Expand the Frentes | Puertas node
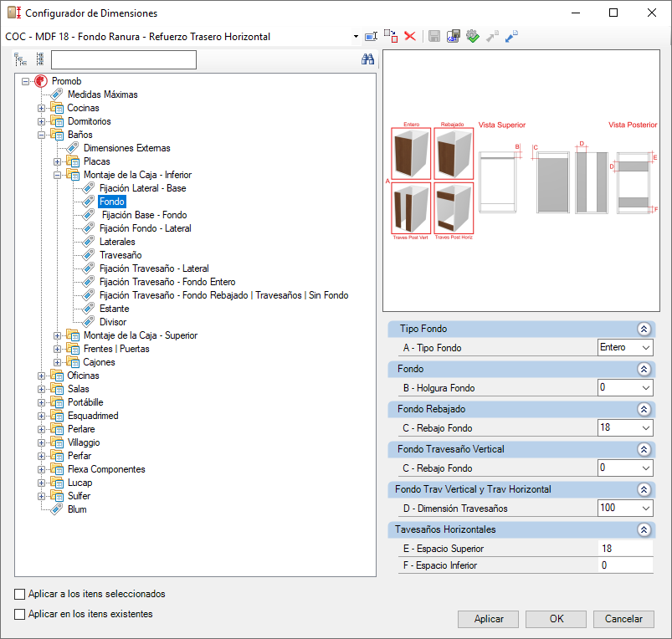Screen dimensions: 672x639 click(57, 349)
